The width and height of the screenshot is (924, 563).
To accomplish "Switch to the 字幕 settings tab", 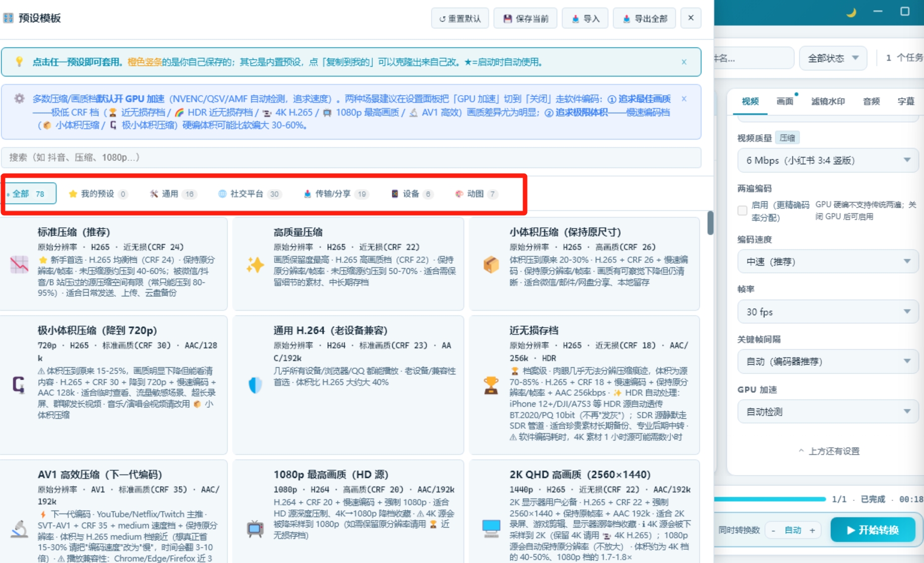I will click(x=905, y=102).
